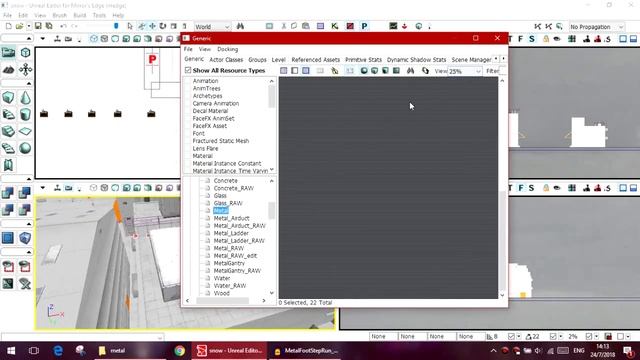Open top-left viewport options dropdown arrow
640x360 pixels.
click(42, 39)
